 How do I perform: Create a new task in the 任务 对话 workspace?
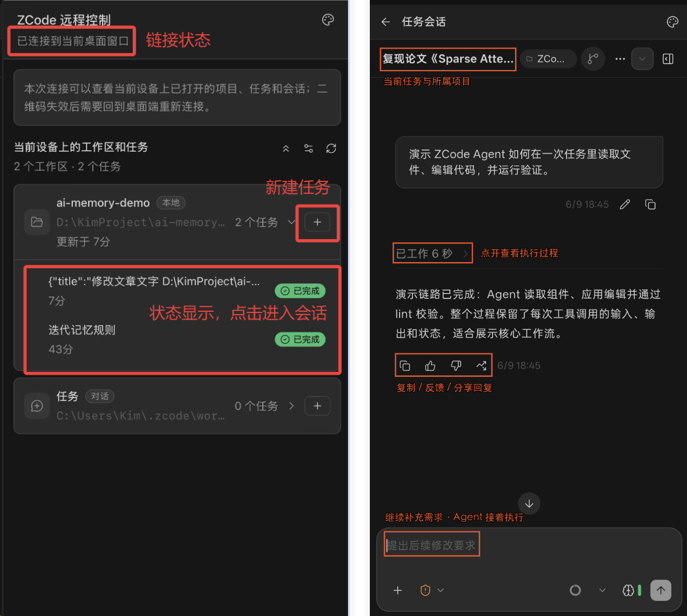pyautogui.click(x=317, y=406)
